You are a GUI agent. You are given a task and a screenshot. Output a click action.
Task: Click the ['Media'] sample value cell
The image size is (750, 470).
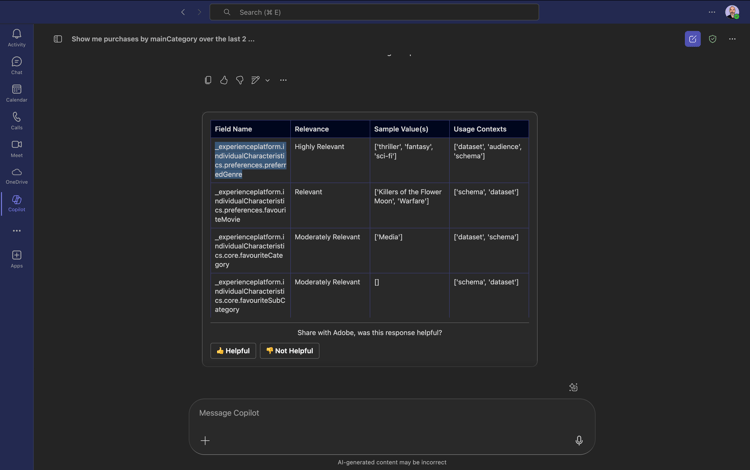pos(409,251)
